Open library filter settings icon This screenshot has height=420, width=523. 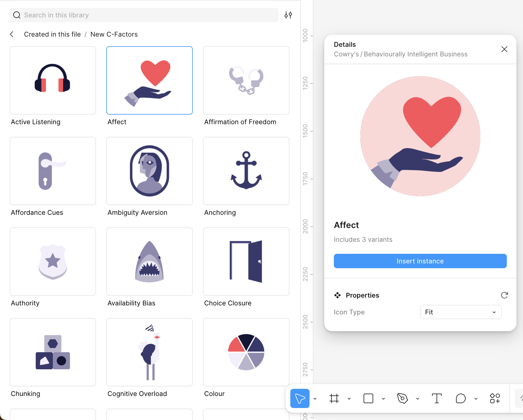click(x=288, y=15)
